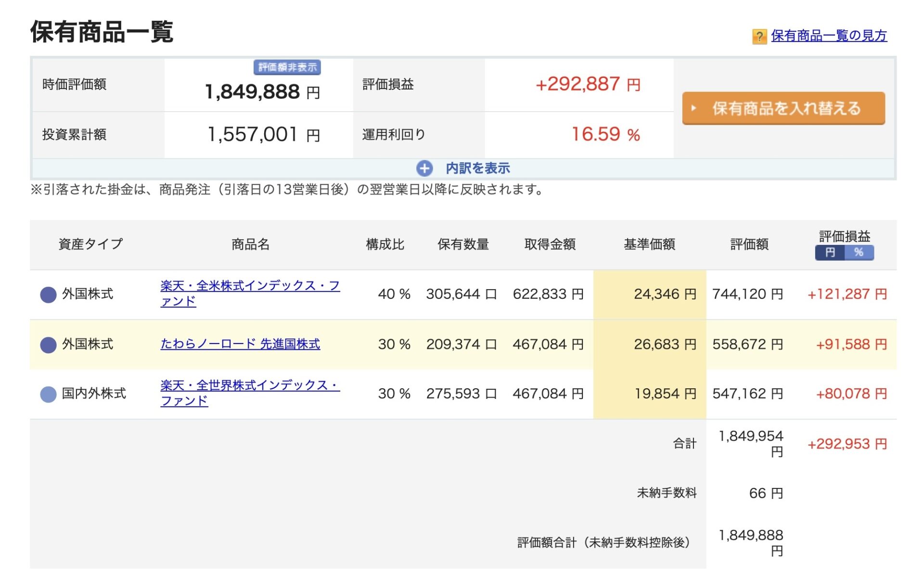Click 評価損益 +80,078 円 value
924x588 pixels.
pos(851,394)
